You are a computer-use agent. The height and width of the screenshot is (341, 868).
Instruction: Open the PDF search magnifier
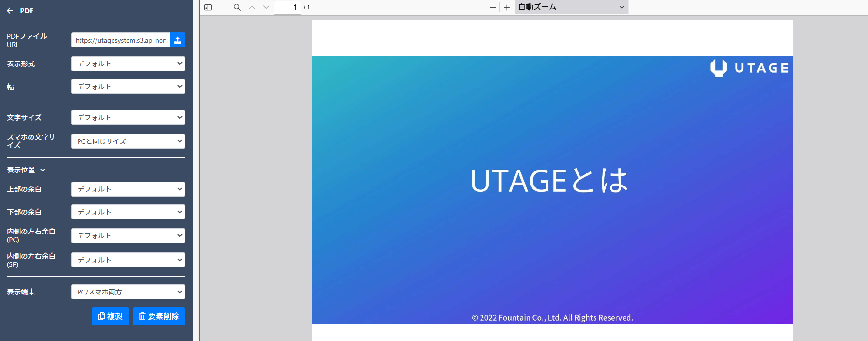[237, 7]
